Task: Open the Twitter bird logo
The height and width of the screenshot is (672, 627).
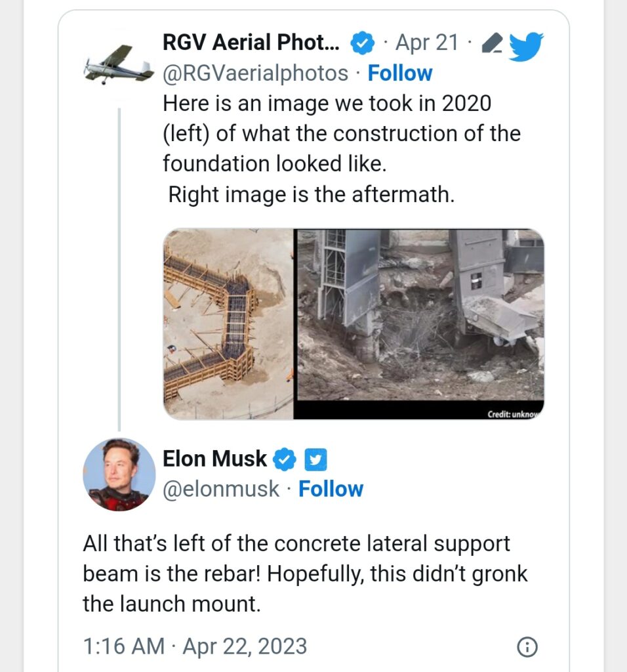Action: 525,46
